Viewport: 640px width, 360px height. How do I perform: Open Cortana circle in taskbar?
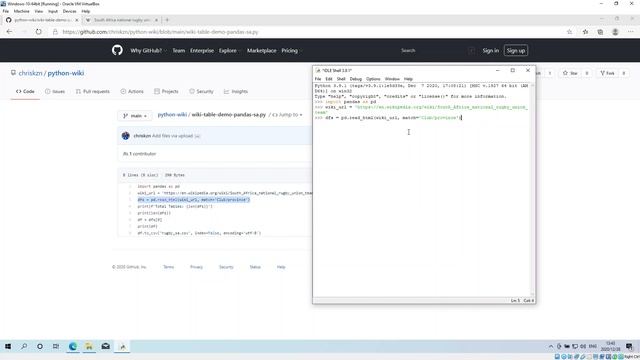coord(40,346)
